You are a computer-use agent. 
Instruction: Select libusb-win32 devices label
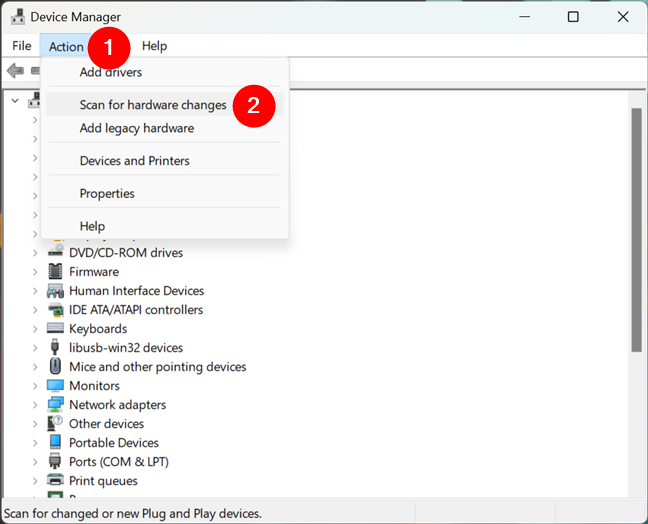[126, 348]
